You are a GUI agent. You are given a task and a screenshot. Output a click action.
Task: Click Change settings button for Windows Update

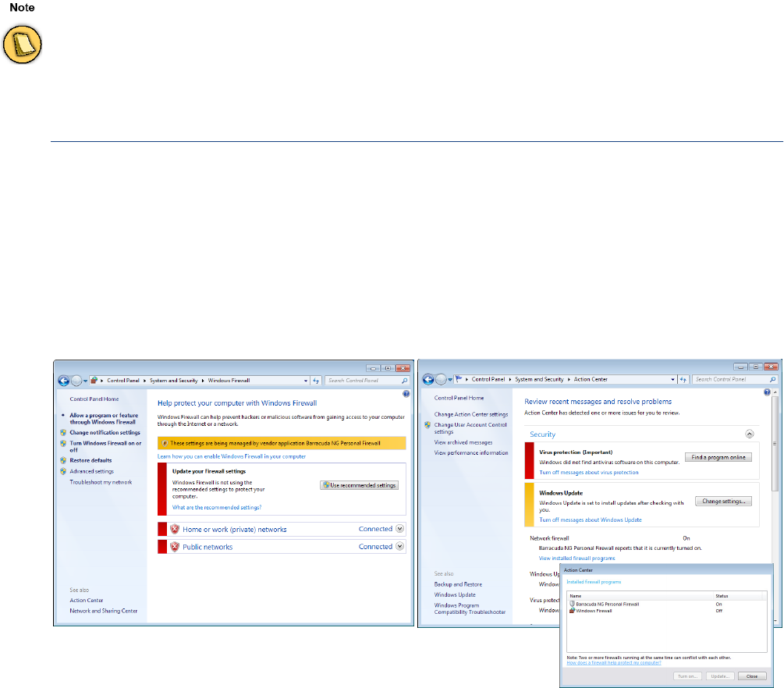click(723, 501)
